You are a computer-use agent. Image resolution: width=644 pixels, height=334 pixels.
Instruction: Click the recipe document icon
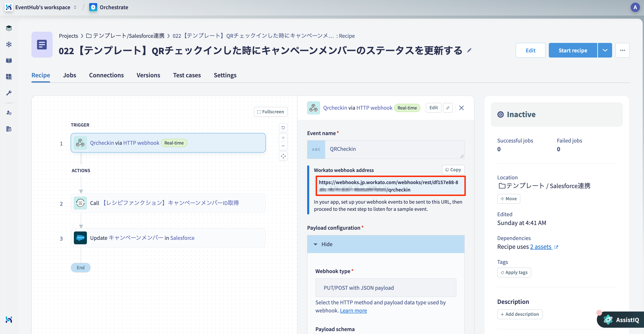[x=42, y=45]
